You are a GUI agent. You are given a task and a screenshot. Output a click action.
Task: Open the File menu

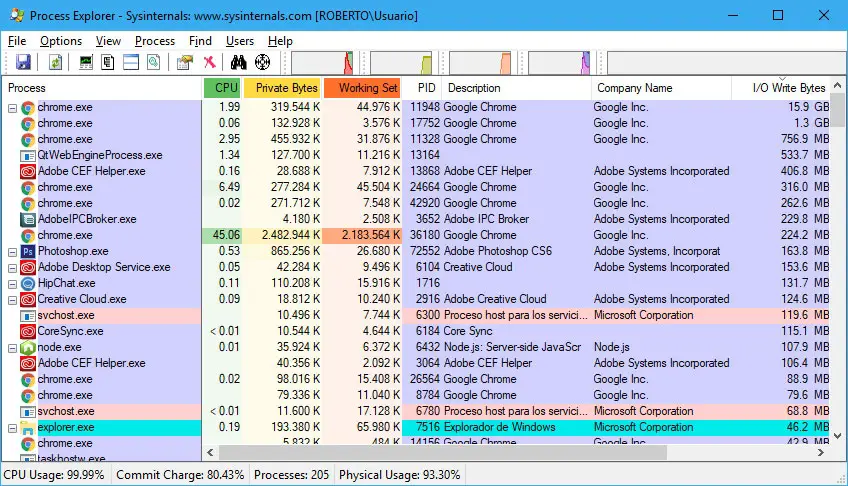pos(17,41)
